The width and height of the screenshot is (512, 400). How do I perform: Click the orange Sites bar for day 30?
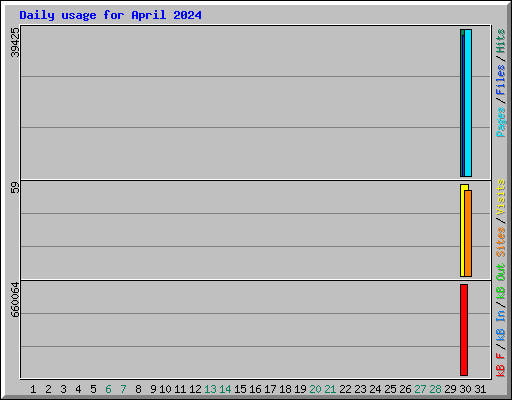pos(468,233)
